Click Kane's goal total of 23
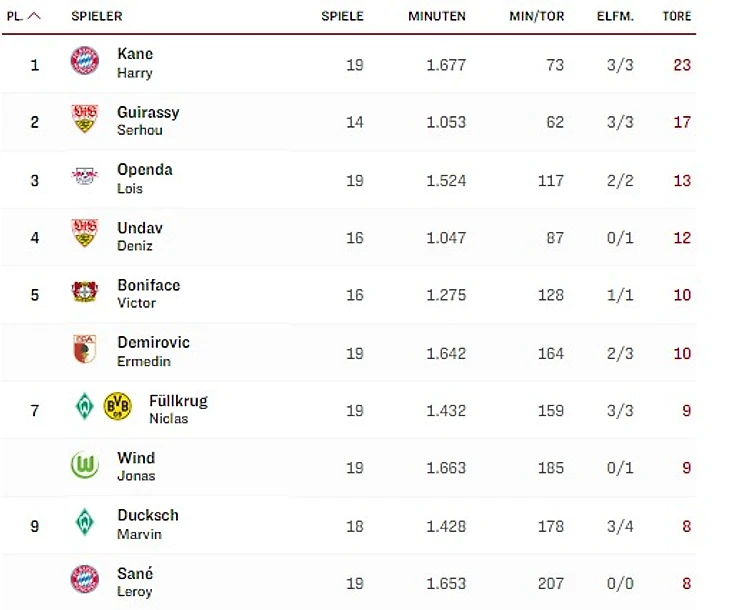Screen dimensions: 730x610 pyautogui.click(x=682, y=65)
